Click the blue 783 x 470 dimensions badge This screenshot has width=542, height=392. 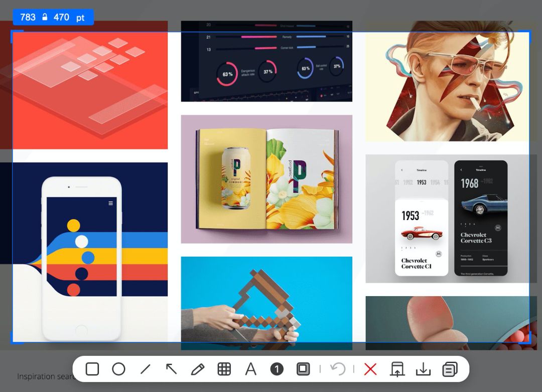pos(53,17)
